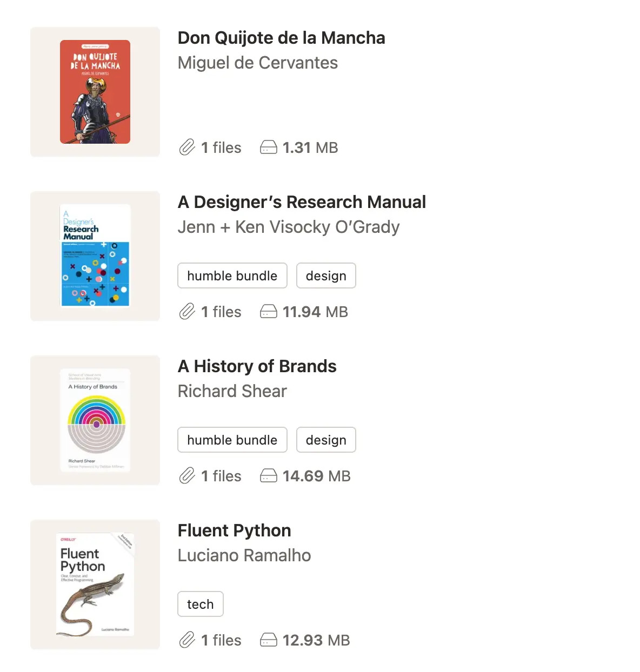Click the paperclip icon on A History of Brands
This screenshot has height=672, width=640.
click(186, 475)
